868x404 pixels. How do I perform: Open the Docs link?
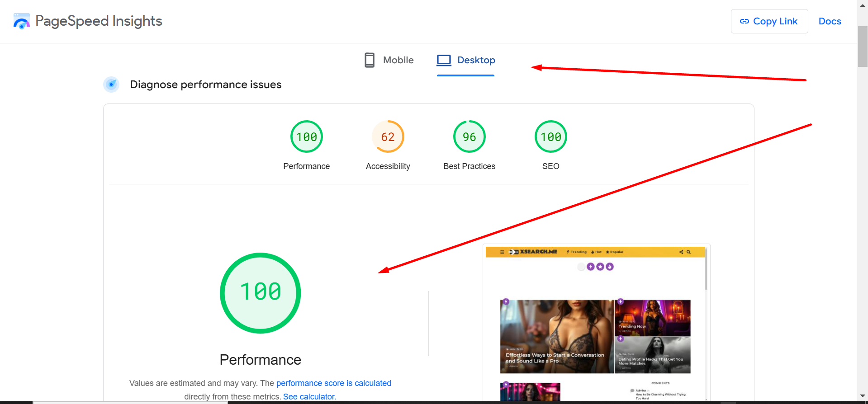(x=830, y=21)
